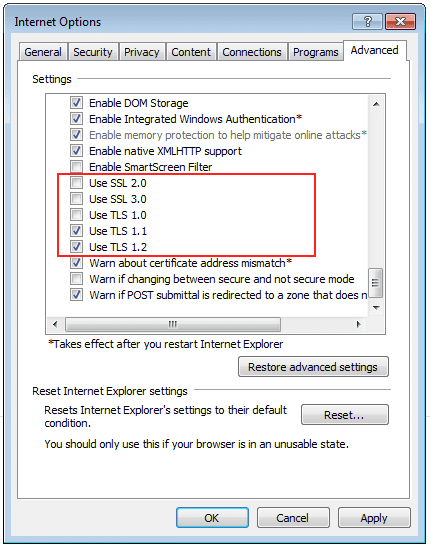Click the horizontal scroll right arrow
Image resolution: width=430 pixels, height=548 pixels.
[358, 324]
